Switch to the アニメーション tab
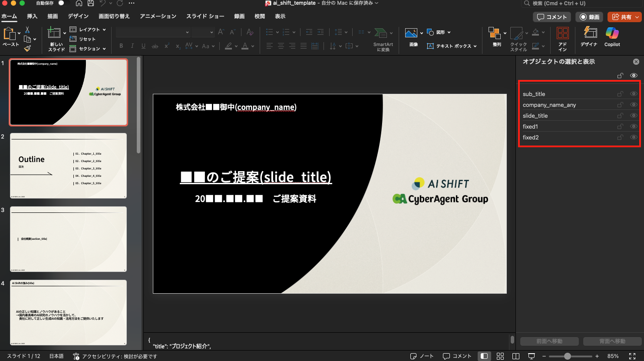644x361 pixels. click(158, 16)
